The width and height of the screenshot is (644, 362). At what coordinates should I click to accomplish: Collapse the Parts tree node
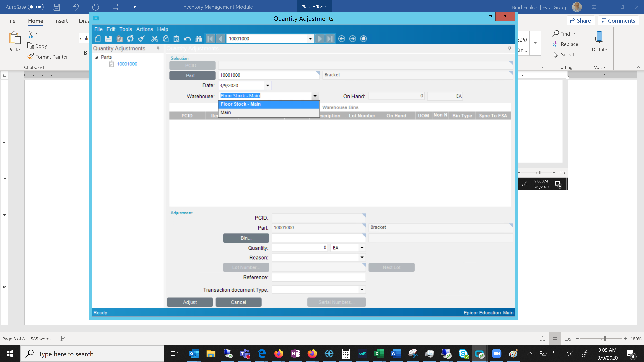click(x=96, y=57)
